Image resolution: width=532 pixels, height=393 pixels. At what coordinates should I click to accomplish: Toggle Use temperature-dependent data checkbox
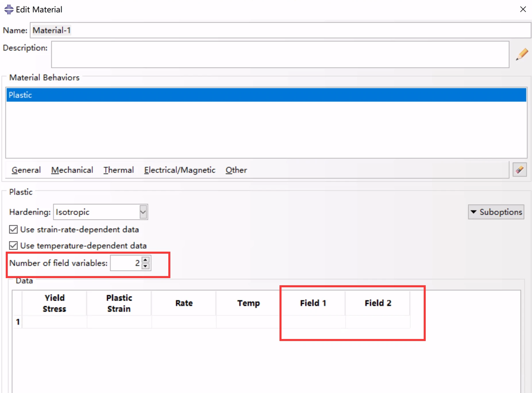click(13, 246)
